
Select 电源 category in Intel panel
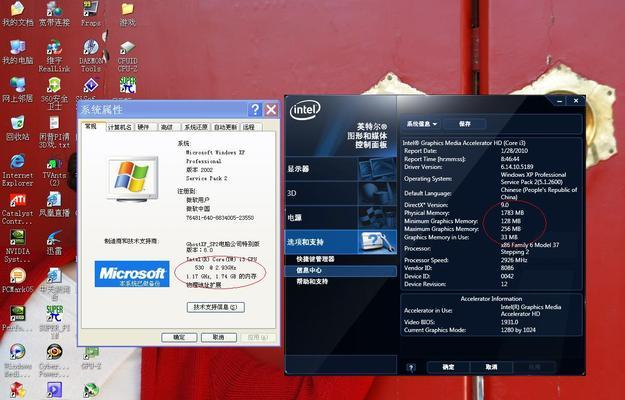[341, 218]
